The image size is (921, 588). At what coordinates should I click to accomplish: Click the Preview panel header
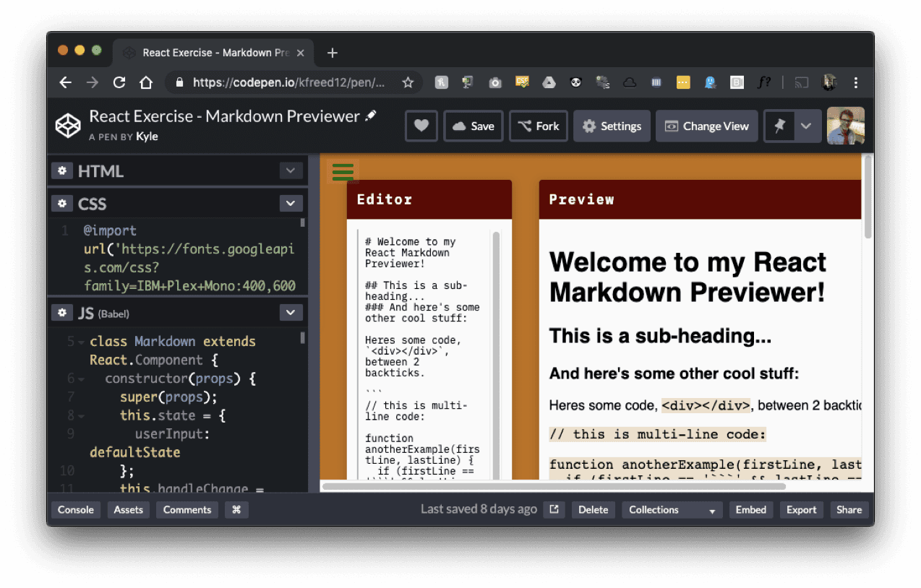700,199
